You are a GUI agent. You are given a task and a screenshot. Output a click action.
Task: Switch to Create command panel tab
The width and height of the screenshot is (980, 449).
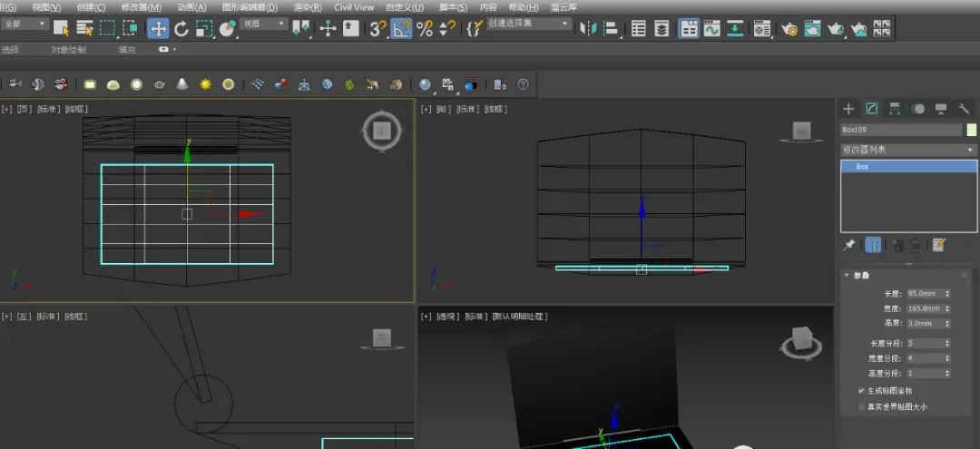tap(848, 109)
